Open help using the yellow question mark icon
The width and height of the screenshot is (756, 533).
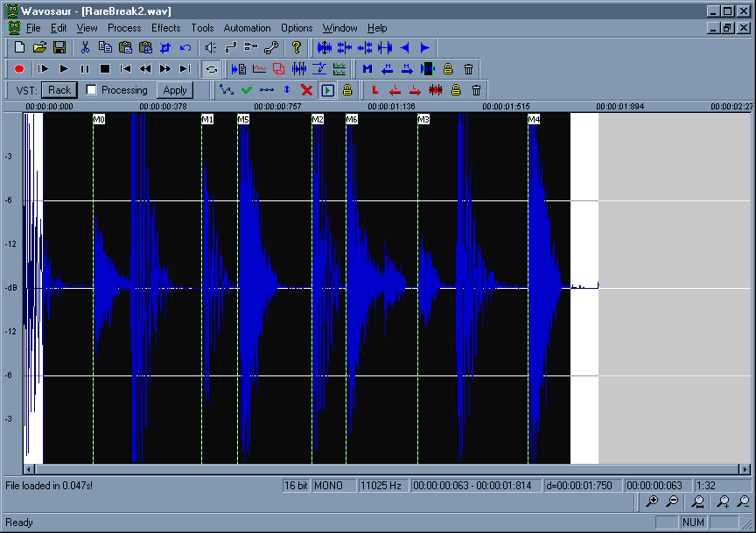(x=297, y=47)
